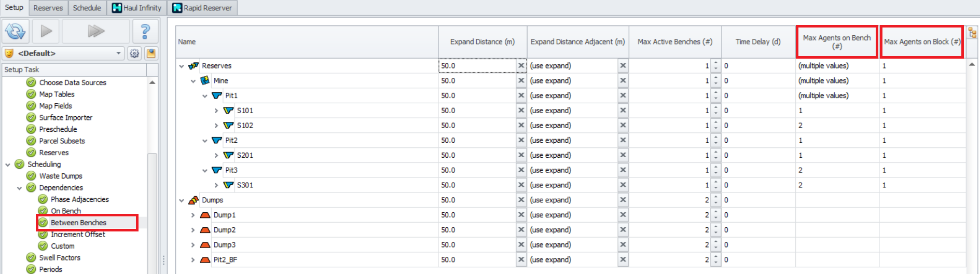Click the tree hierarchy icon at grid top-right
980x274 pixels.
972,33
